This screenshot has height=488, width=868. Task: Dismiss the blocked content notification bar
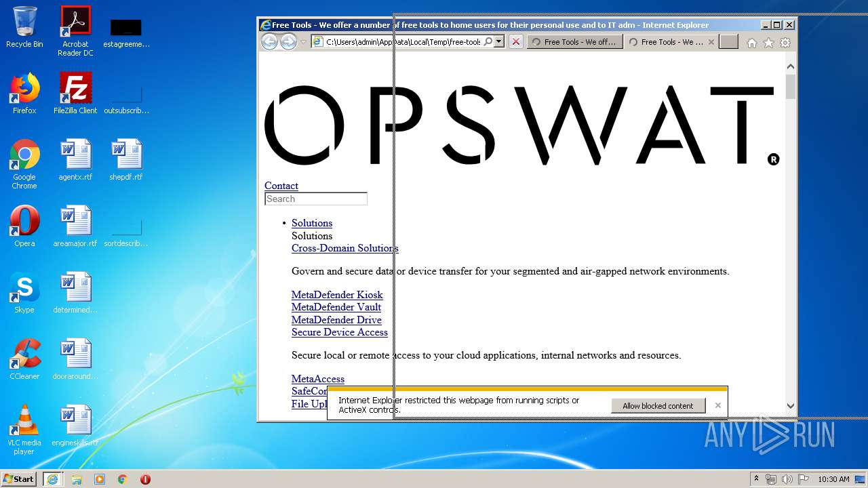(717, 405)
